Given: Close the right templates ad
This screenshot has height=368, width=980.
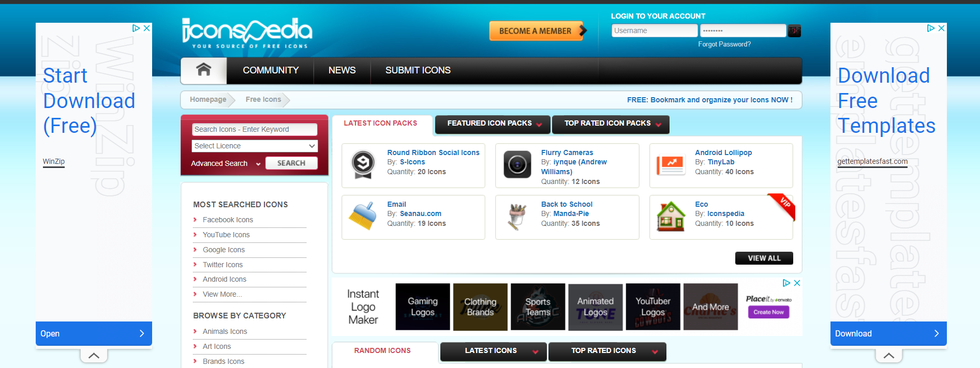Looking at the screenshot, I should pos(942,28).
